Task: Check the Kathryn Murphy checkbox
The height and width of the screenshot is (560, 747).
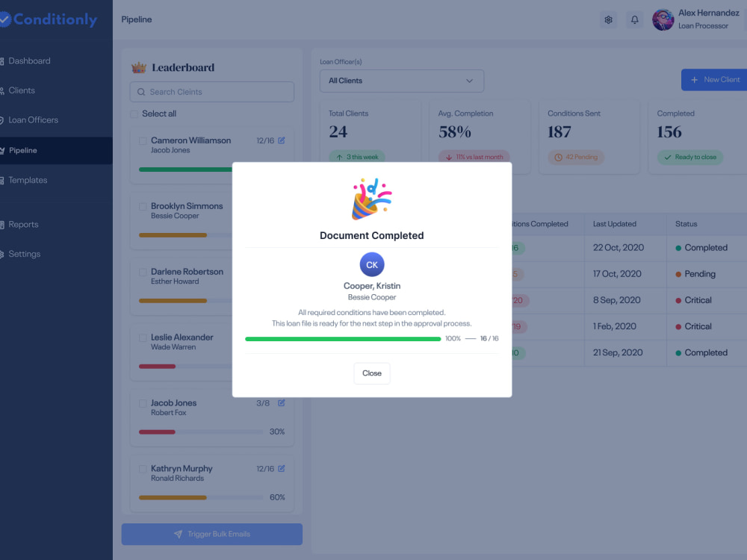Action: pyautogui.click(x=143, y=469)
